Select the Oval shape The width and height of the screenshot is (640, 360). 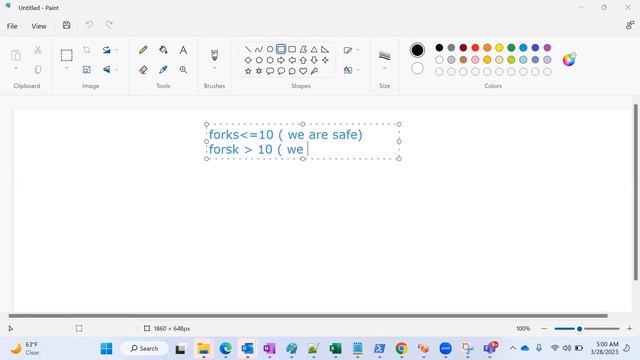(270, 49)
